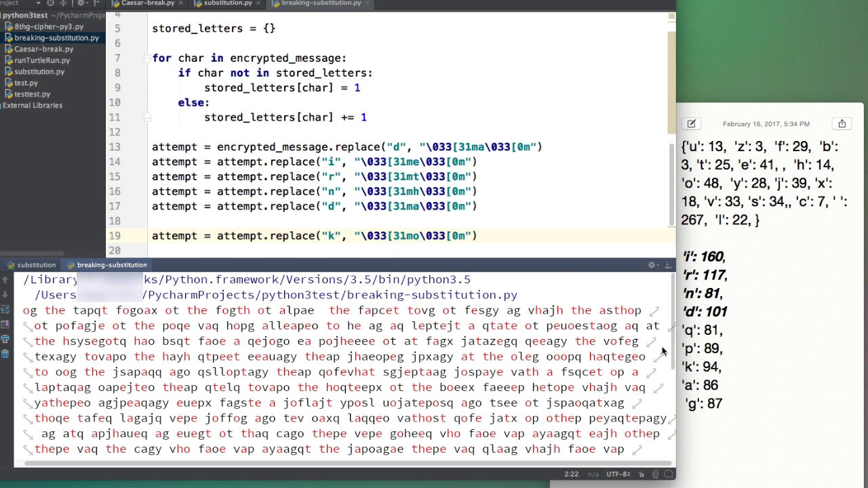Click the compose new note icon in Notes
The width and height of the screenshot is (868, 488).
[692, 124]
